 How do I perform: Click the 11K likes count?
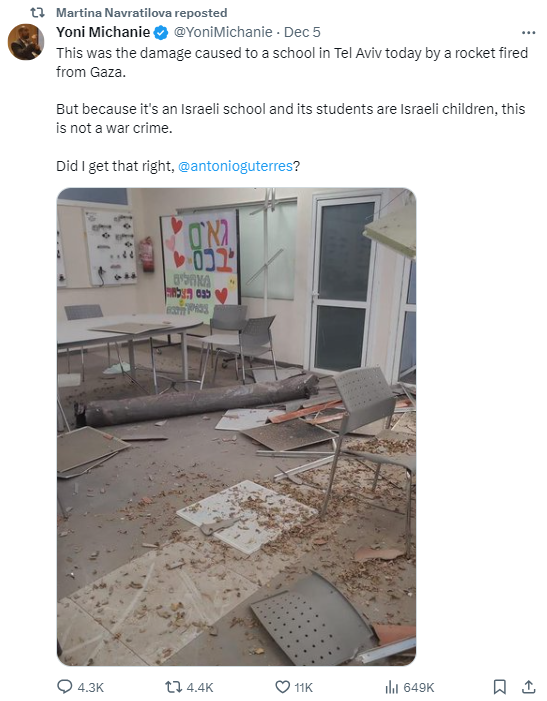[303, 687]
